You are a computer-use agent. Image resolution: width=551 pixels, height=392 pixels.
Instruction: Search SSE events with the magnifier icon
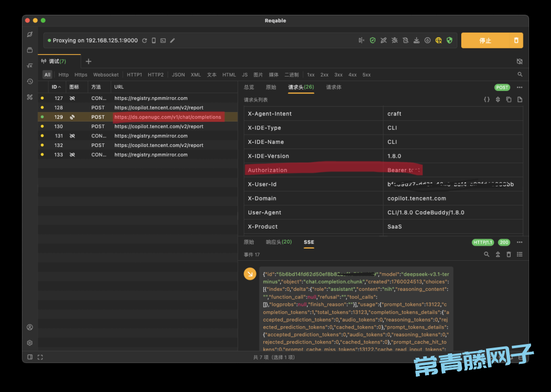pyautogui.click(x=486, y=254)
